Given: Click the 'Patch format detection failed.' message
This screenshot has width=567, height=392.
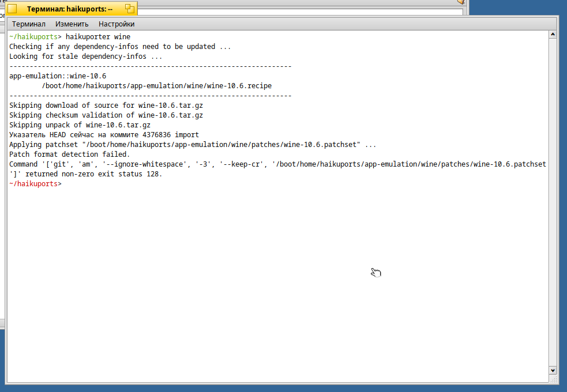Looking at the screenshot, I should [x=69, y=154].
